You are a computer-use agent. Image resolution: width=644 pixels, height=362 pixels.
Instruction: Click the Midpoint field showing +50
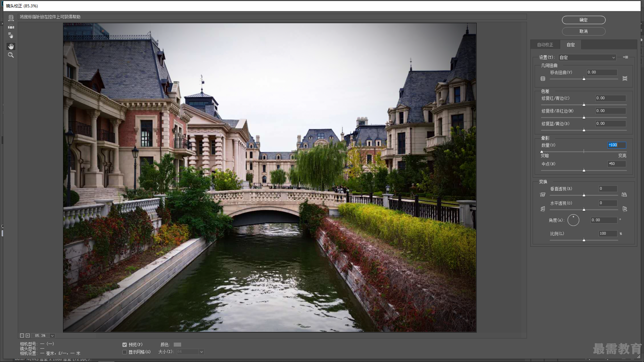click(617, 164)
